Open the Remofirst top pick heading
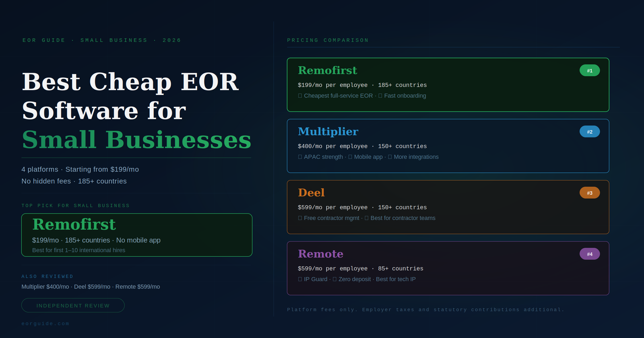 (74, 225)
